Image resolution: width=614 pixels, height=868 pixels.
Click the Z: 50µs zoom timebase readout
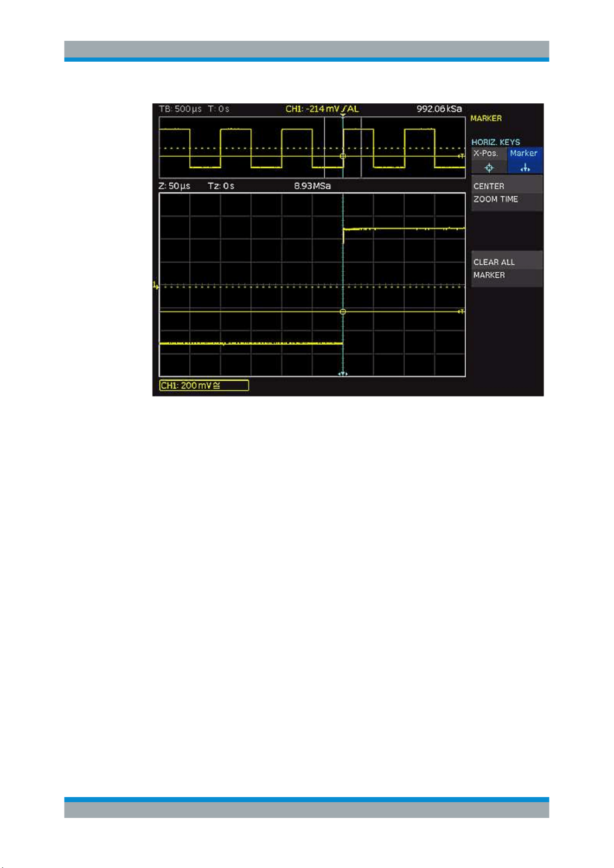coord(174,186)
